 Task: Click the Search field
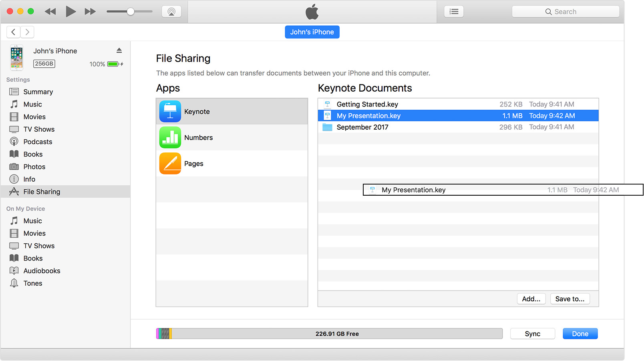[566, 12]
